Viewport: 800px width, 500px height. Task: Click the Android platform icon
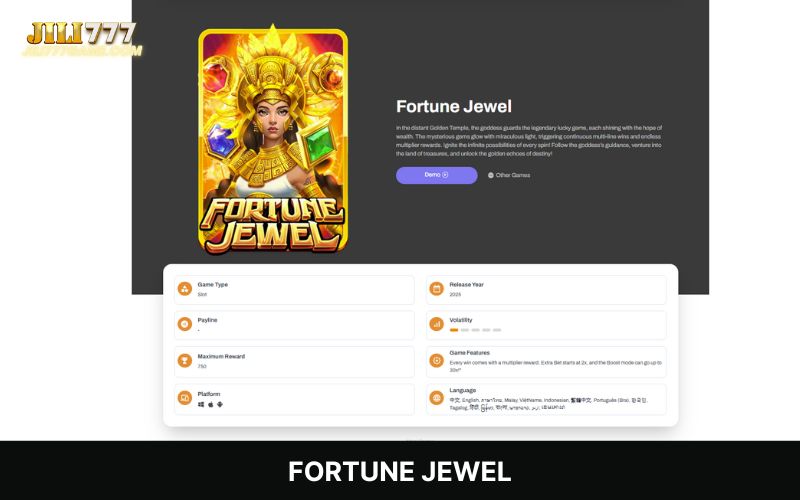pos(220,405)
